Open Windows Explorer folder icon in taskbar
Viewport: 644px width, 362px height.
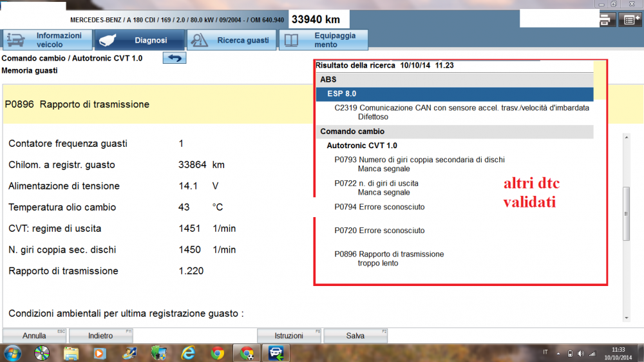tap(71, 353)
